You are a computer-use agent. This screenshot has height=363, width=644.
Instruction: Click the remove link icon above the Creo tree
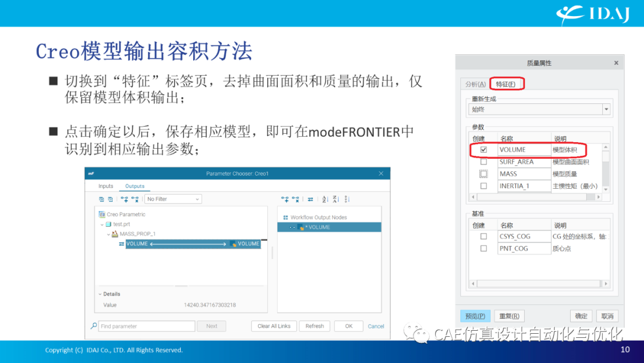pos(135,199)
